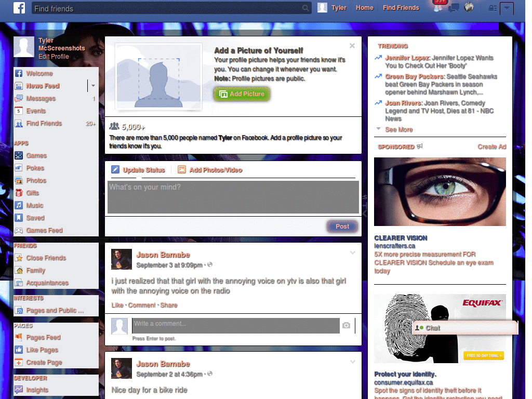
Task: Click the search magnifier icon
Action: click(x=305, y=8)
